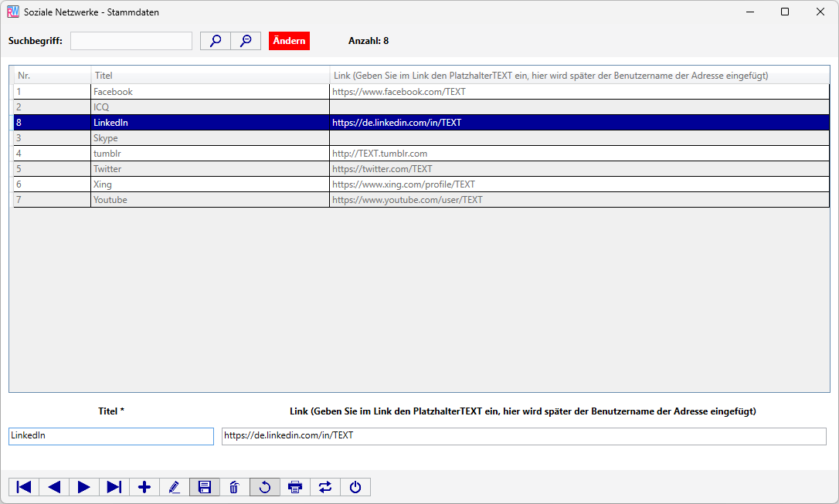Click the https://www.facebook.com/TEXT link cell
This screenshot has width=839, height=504.
point(579,92)
